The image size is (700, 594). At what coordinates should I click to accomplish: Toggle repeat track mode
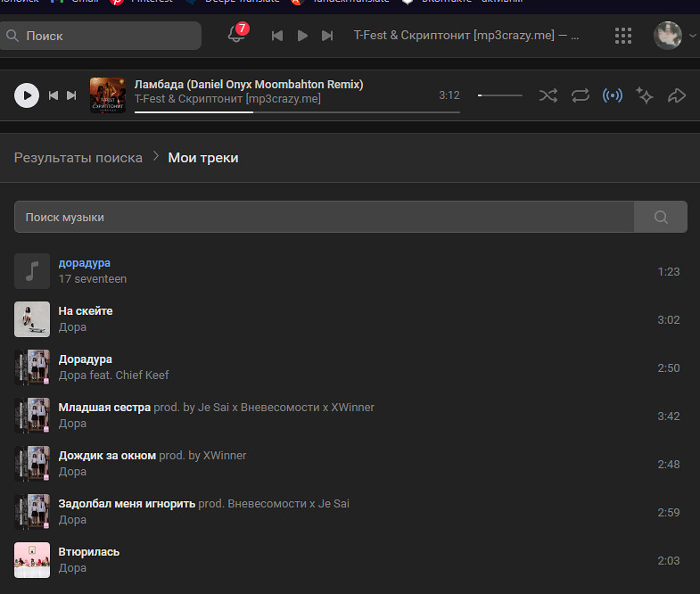(581, 95)
